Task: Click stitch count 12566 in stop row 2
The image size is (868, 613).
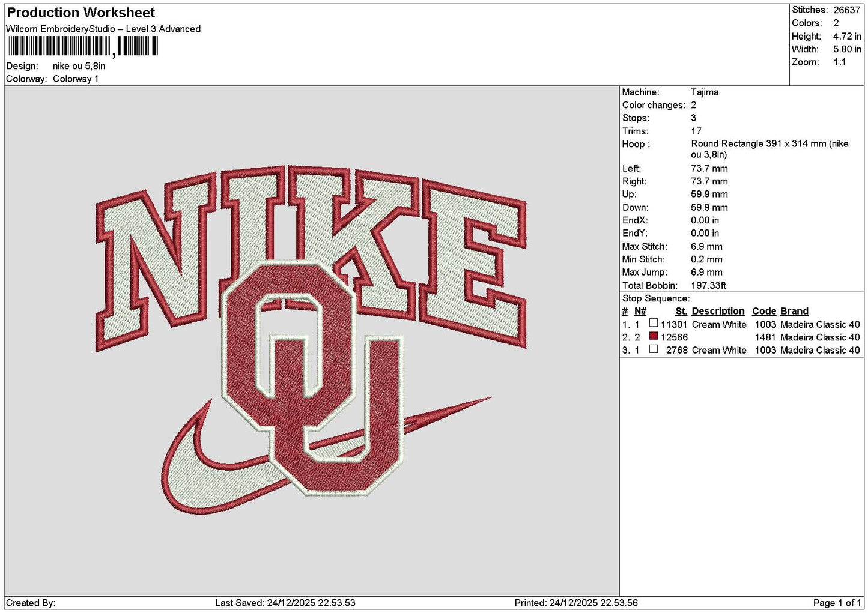Action: pyautogui.click(x=674, y=337)
